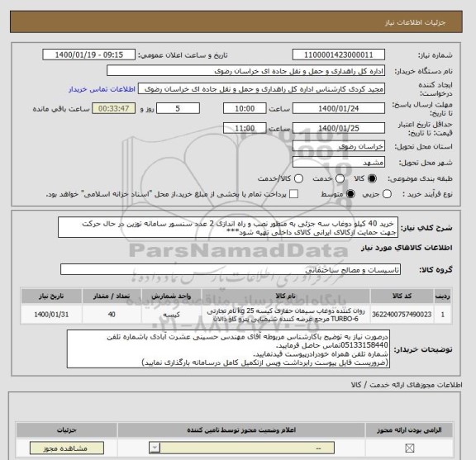This screenshot has height=460, width=476.
Task: Open the permit status dropdown arrow
Action: (x=155, y=448)
